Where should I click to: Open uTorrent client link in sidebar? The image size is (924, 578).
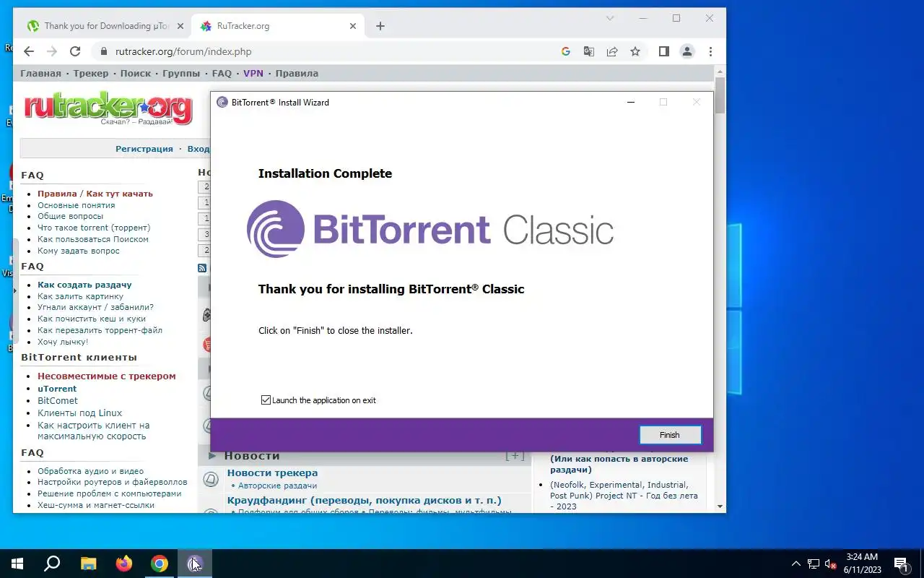pos(57,389)
